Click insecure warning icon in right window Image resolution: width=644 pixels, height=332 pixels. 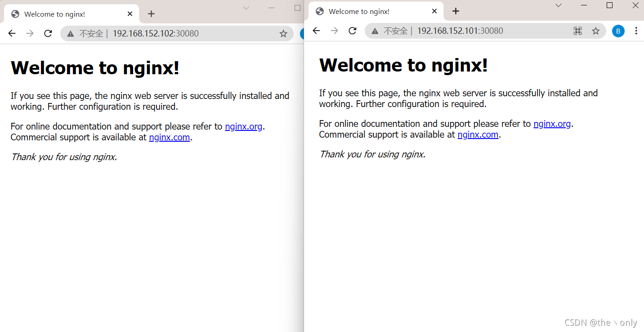pyautogui.click(x=375, y=31)
